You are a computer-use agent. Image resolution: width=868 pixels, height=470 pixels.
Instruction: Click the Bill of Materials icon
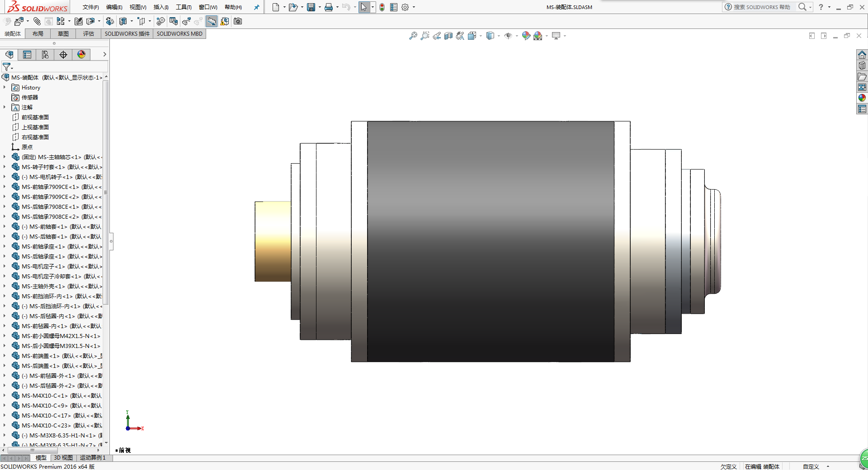tap(174, 21)
